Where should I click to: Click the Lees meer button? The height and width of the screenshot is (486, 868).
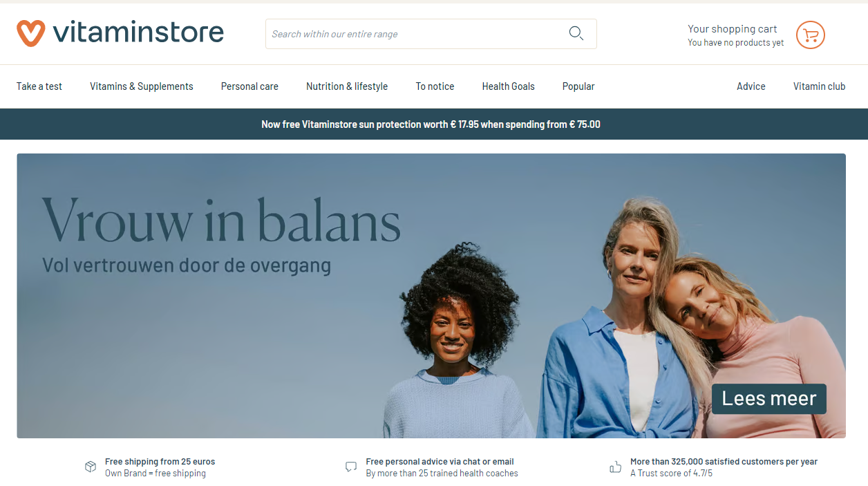pos(769,399)
